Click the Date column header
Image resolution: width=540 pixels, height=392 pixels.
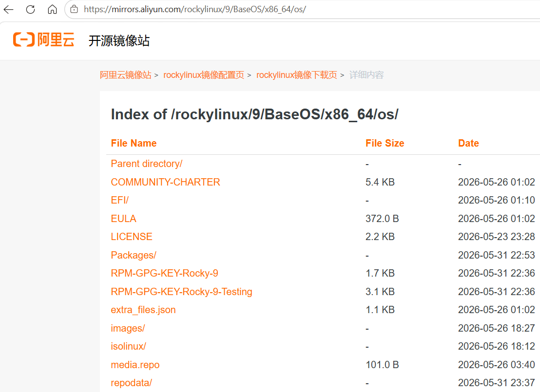point(468,143)
